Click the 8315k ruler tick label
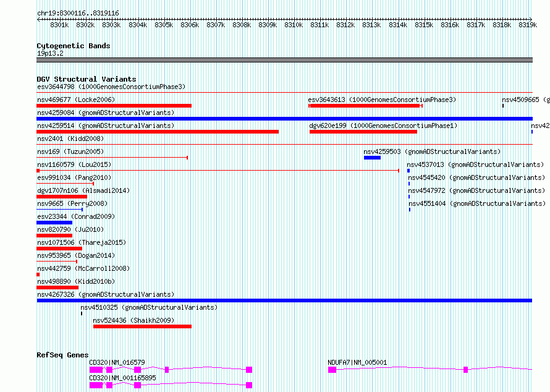Viewport: 550px width, 392px height. (424, 25)
